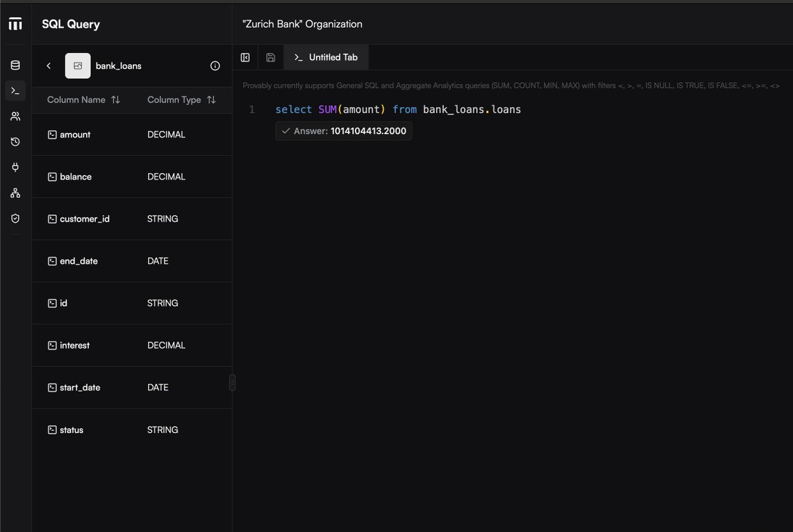The width and height of the screenshot is (793, 532).
Task: Click the "Zurich Bank" Organization title
Action: 303,24
